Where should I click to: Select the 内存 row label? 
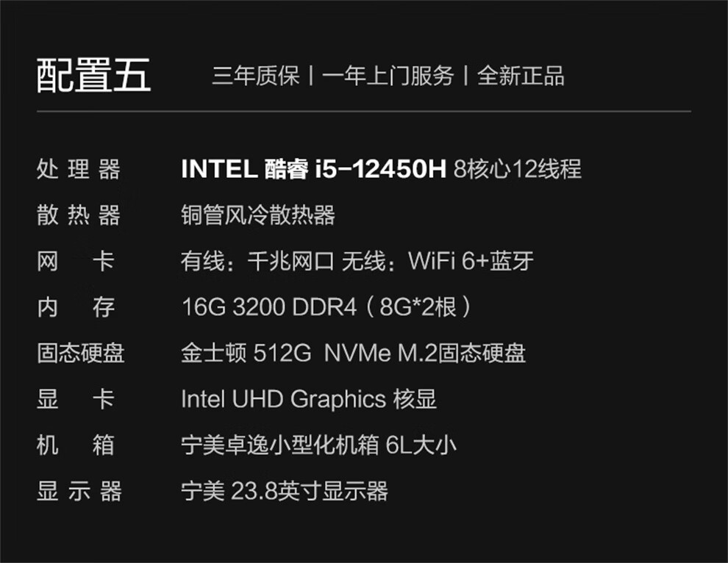coord(76,307)
